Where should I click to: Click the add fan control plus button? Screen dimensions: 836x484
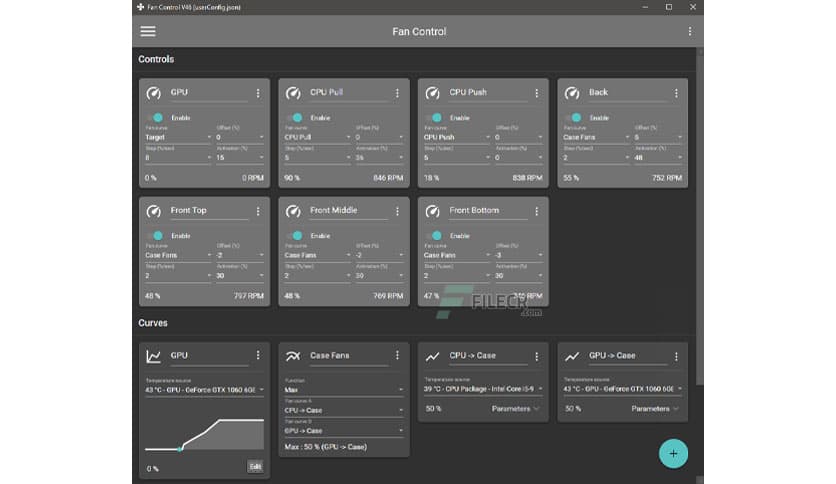[673, 453]
